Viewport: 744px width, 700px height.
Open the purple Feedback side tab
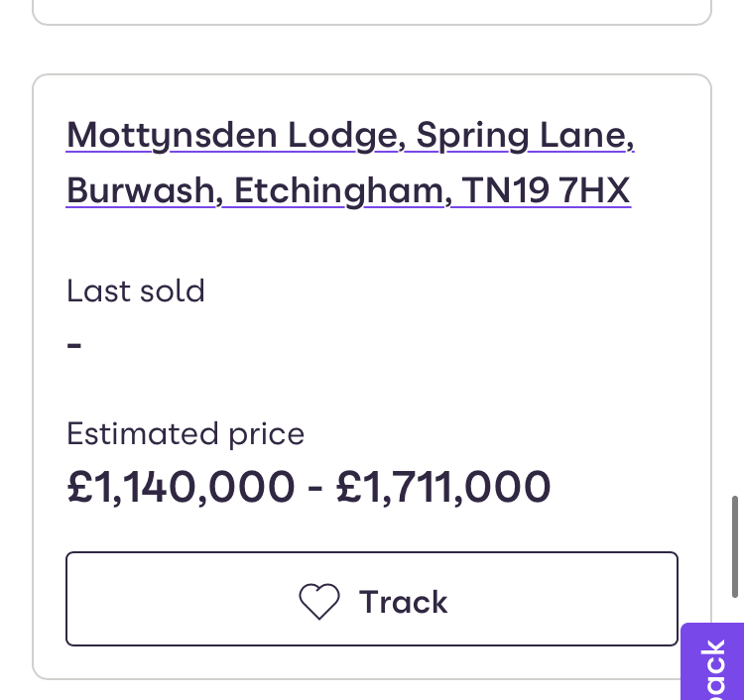(x=714, y=664)
